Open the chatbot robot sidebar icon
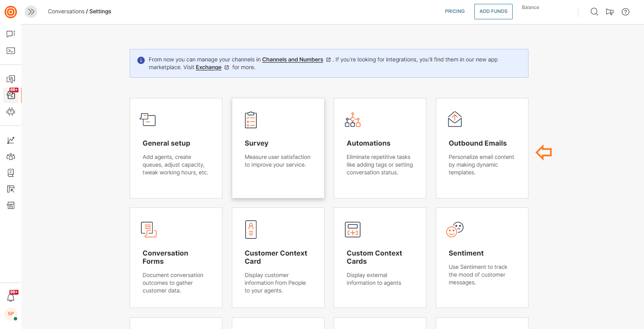 tap(11, 112)
